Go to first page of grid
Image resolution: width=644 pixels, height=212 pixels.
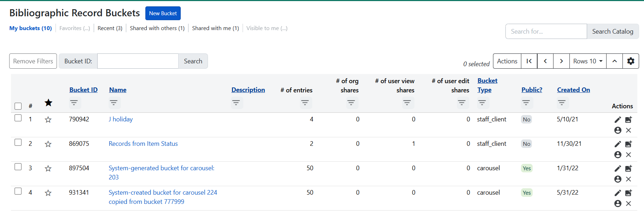529,61
